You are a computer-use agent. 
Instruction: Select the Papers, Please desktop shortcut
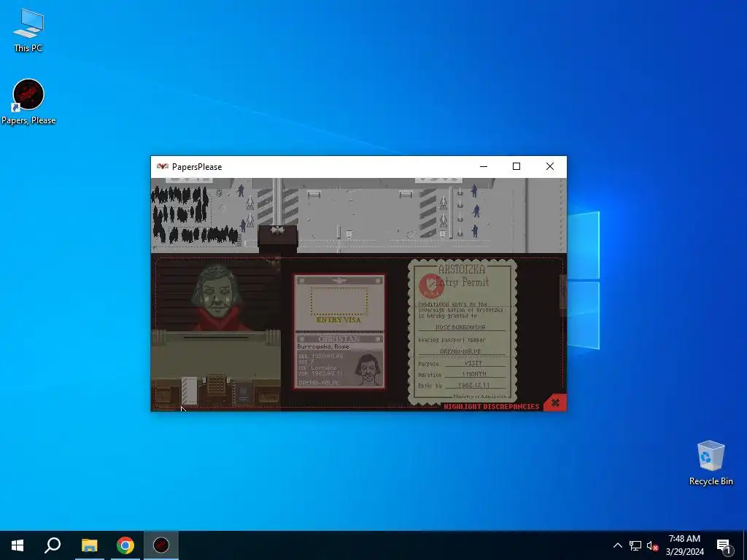[x=28, y=102]
